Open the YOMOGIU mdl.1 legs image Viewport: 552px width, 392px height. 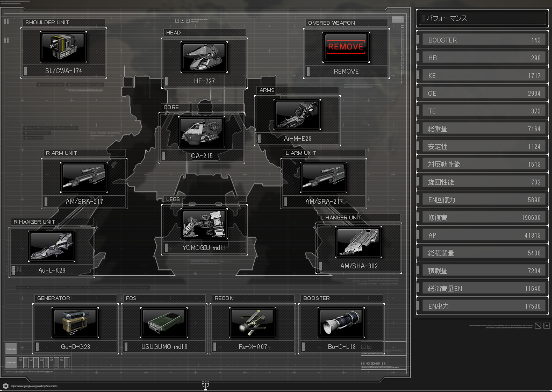point(204,224)
